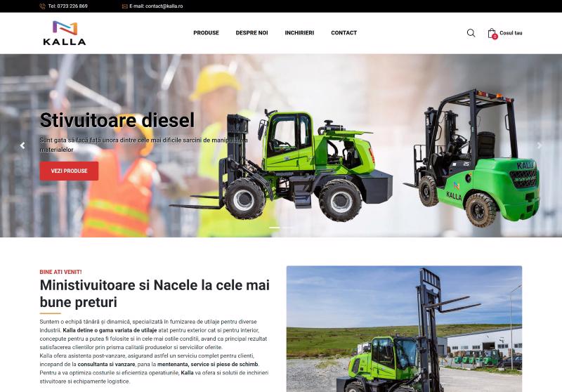Viewport: 562px width, 392px height.
Task: Click the VEZI PRODUSE button
Action: [x=69, y=171]
